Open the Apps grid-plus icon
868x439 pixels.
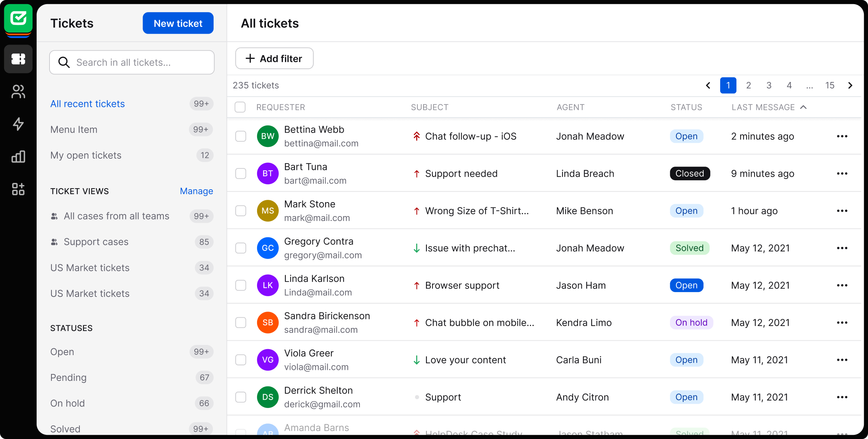(x=18, y=189)
